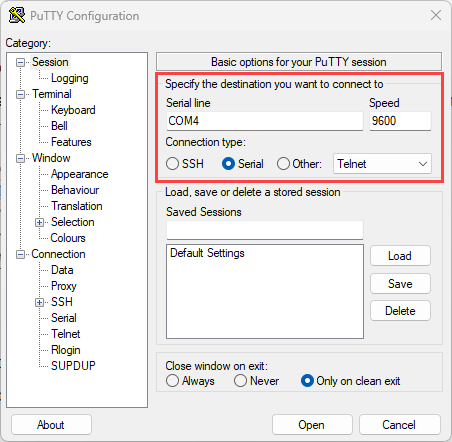Select the Other connection type radio button
Viewport: 452px width, 442px height.
283,164
